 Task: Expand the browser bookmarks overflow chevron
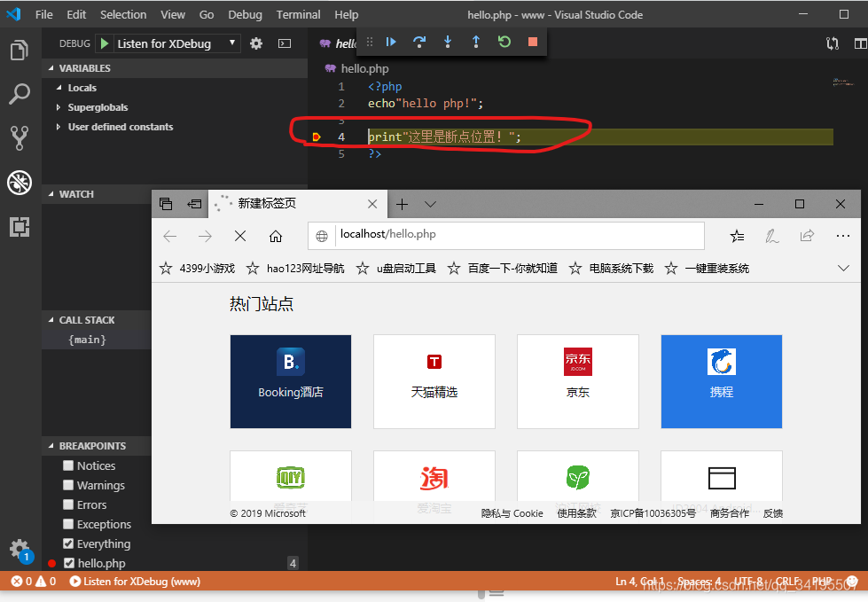[x=844, y=268]
